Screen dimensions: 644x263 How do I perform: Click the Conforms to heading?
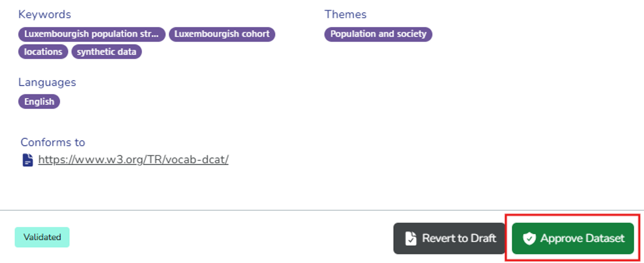click(x=53, y=142)
